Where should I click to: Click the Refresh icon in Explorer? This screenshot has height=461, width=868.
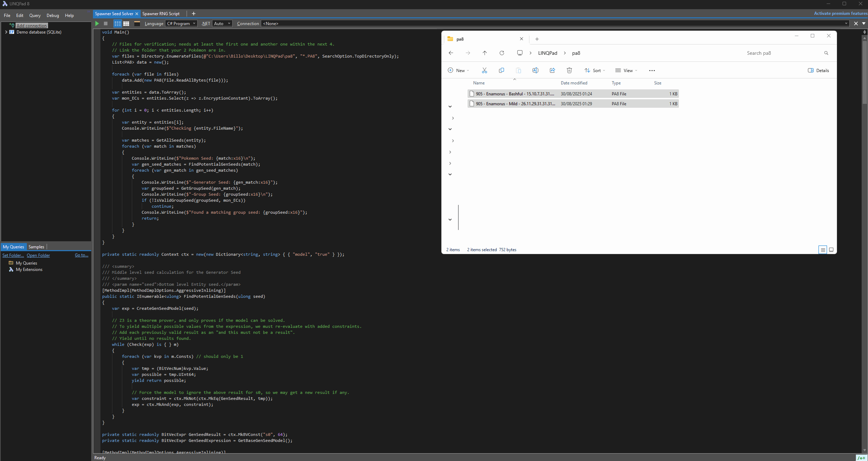tap(502, 53)
